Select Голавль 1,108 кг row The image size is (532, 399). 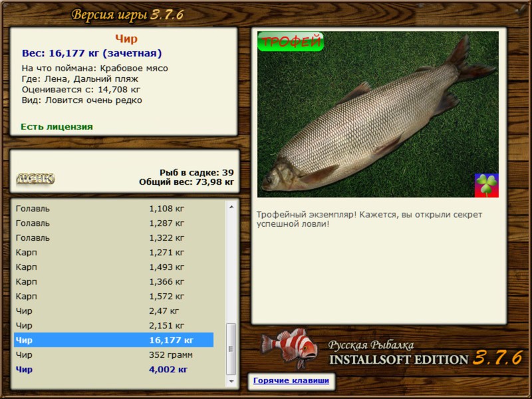pos(114,209)
